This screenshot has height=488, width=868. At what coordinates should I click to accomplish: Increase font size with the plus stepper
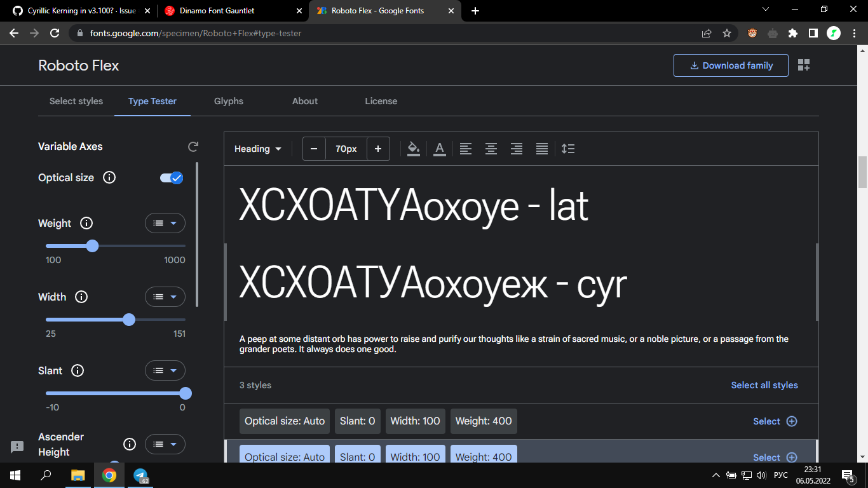coord(378,148)
